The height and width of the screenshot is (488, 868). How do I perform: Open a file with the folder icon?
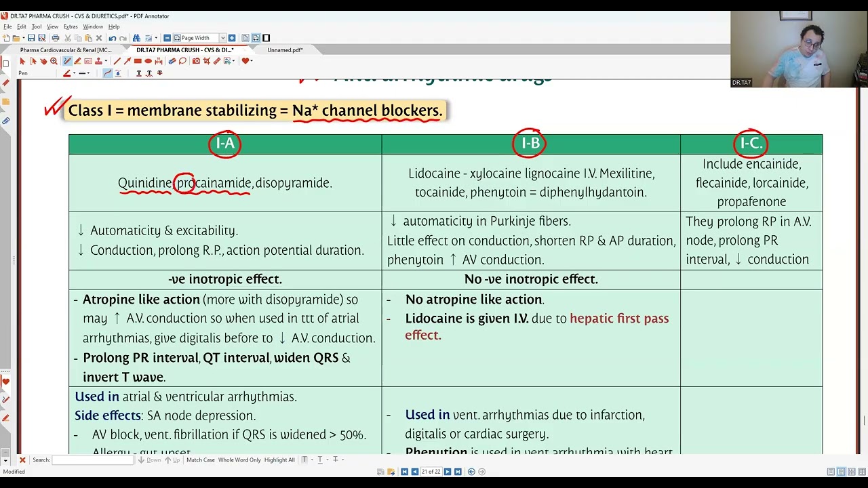click(x=16, y=38)
